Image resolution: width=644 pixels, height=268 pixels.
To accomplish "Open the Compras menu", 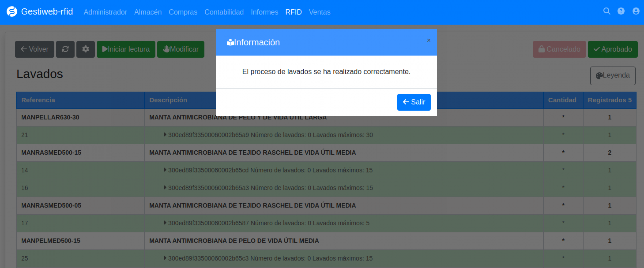I will [183, 12].
